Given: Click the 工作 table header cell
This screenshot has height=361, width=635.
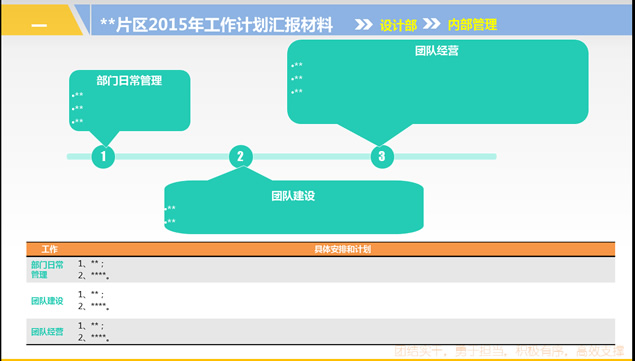Looking at the screenshot, I should point(49,249).
